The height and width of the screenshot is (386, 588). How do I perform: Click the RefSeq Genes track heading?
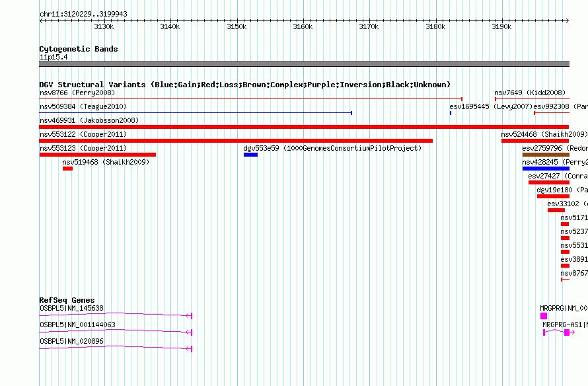pos(67,300)
